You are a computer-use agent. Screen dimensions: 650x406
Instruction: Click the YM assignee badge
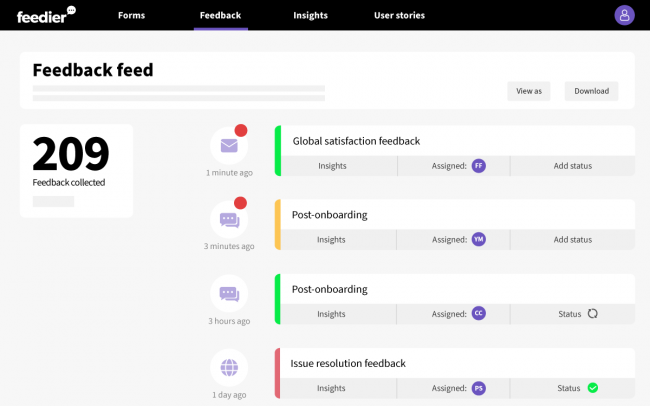point(479,240)
